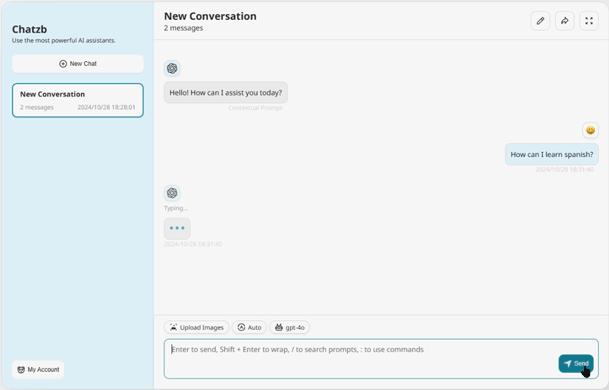
Task: Click the Chatzb title
Action: 30,30
